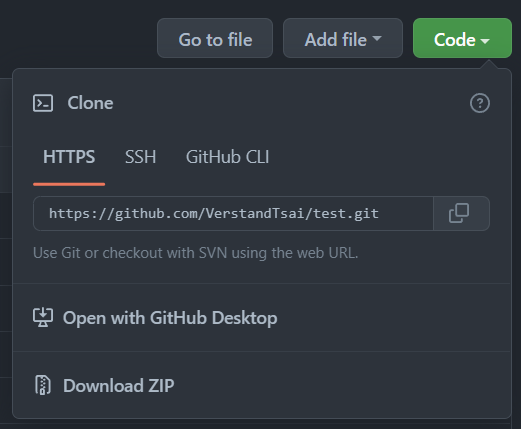Click the white caret on Code button
Screen dimensions: 521x429
[485, 41]
